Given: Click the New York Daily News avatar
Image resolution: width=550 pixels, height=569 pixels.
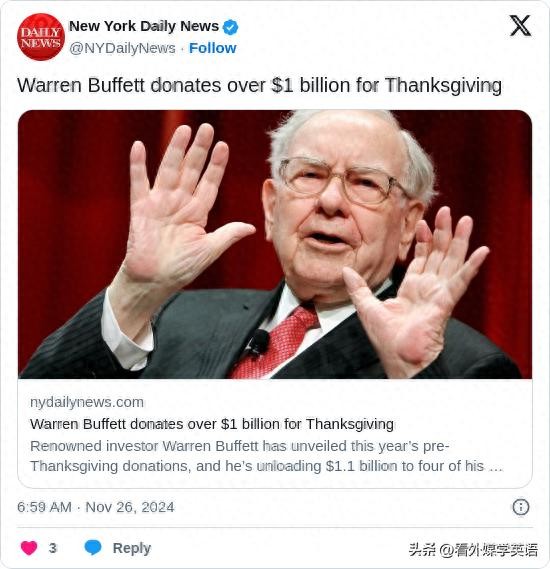Looking at the screenshot, I should [x=41, y=37].
